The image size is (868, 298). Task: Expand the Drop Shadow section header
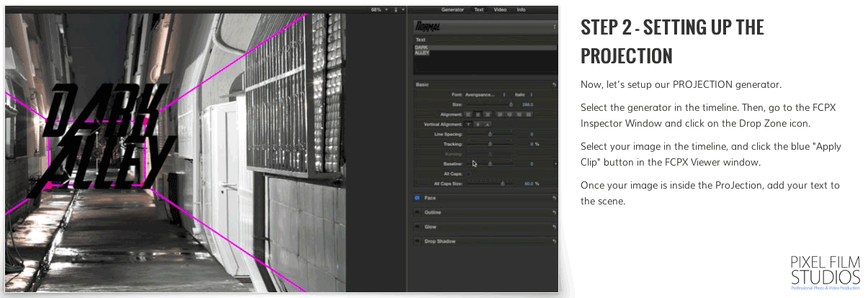point(486,241)
